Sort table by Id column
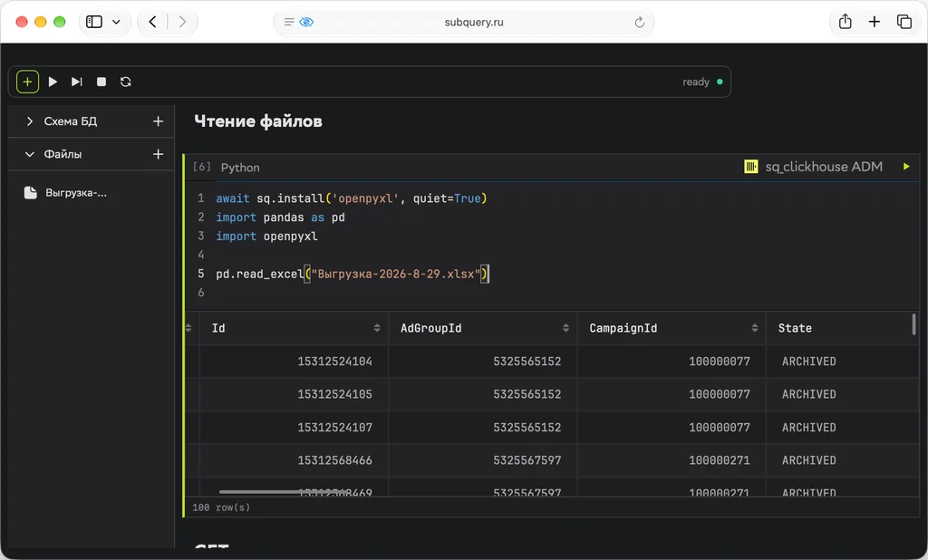928x560 pixels. (x=377, y=328)
